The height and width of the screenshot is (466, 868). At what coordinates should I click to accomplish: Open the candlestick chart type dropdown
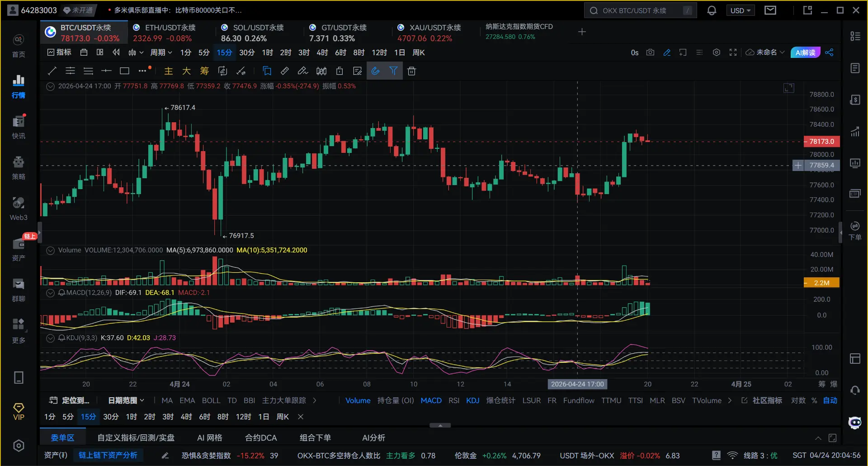click(136, 52)
